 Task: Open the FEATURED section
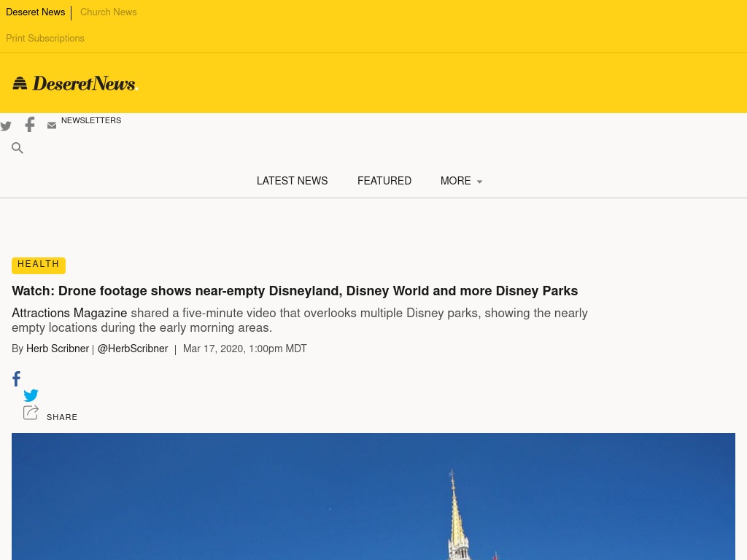click(384, 181)
